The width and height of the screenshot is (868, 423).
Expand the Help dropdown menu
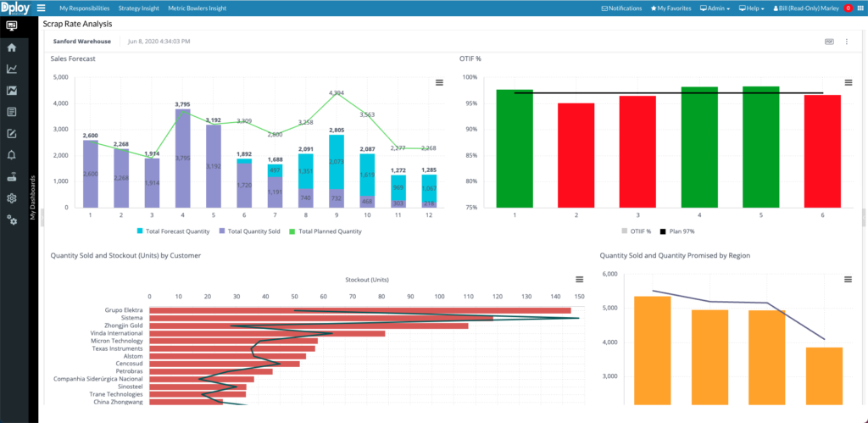click(753, 8)
